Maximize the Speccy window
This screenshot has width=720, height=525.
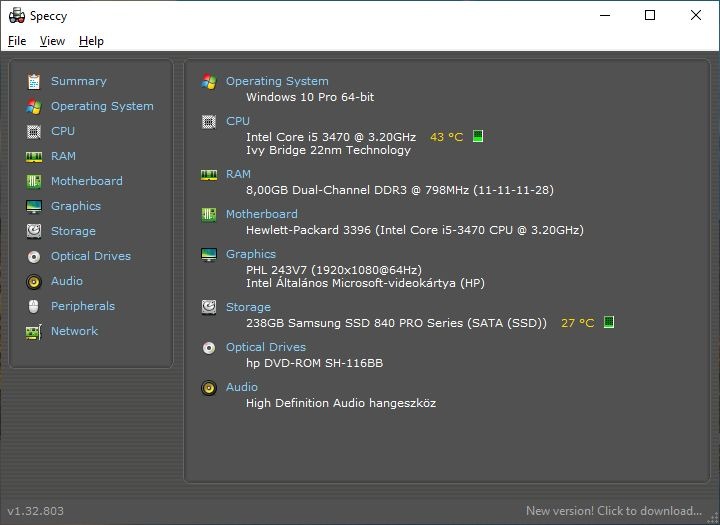(x=650, y=16)
